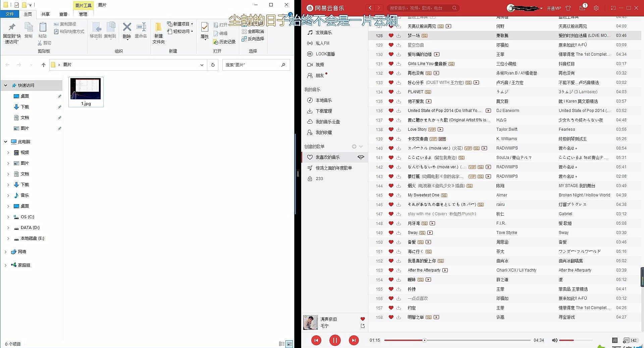Open NetEase settings gear icon
Screen dimensions: 644x348
[x=596, y=8]
